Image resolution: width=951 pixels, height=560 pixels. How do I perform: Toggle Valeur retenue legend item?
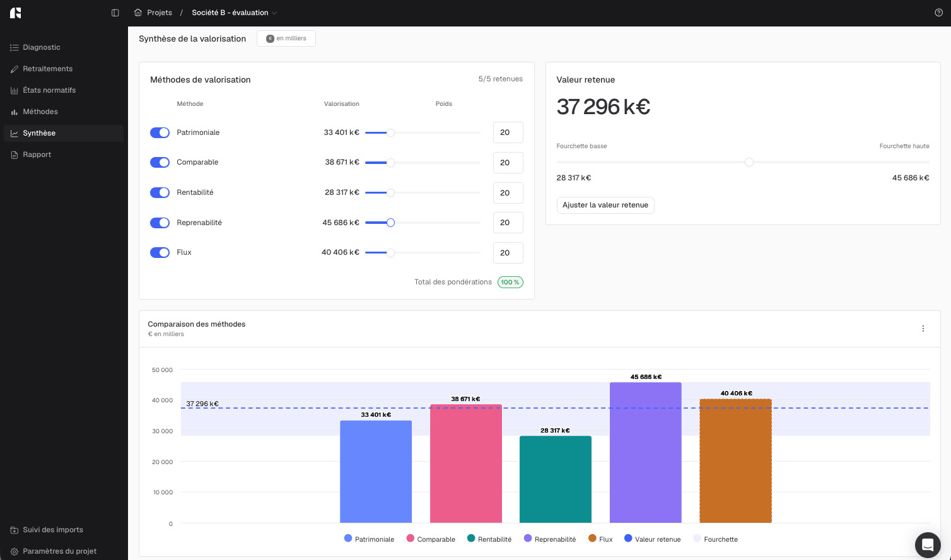click(x=653, y=539)
